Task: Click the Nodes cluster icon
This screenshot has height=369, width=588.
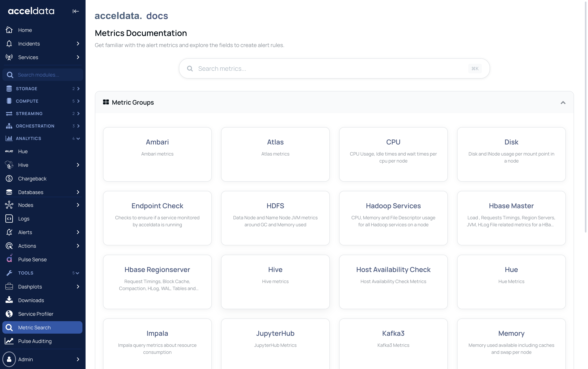Action: pyautogui.click(x=9, y=205)
